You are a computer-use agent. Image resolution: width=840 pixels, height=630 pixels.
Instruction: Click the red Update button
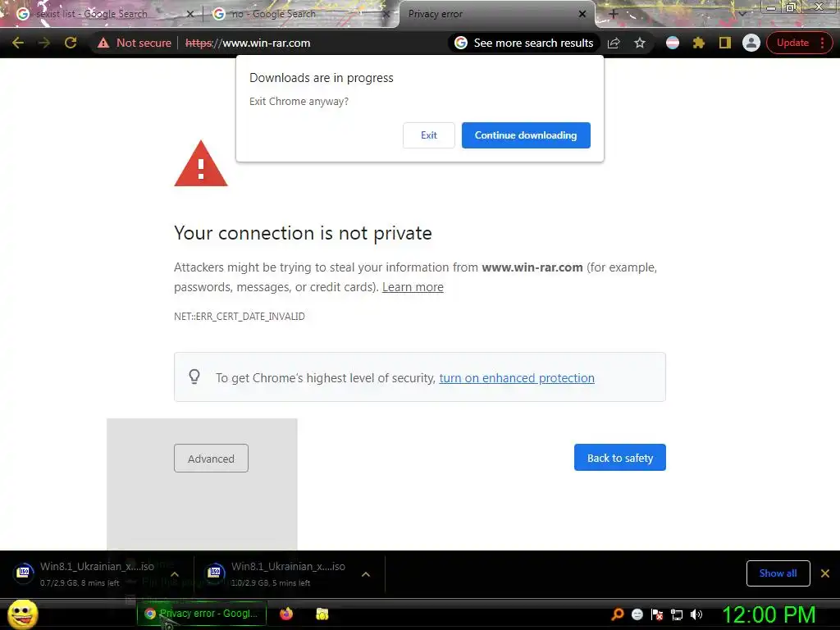click(793, 43)
